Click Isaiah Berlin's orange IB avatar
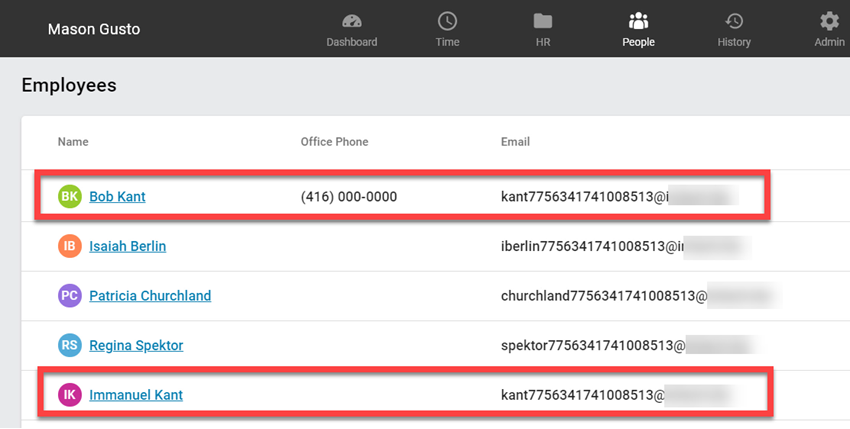Viewport: 850px width, 429px height. (x=70, y=246)
